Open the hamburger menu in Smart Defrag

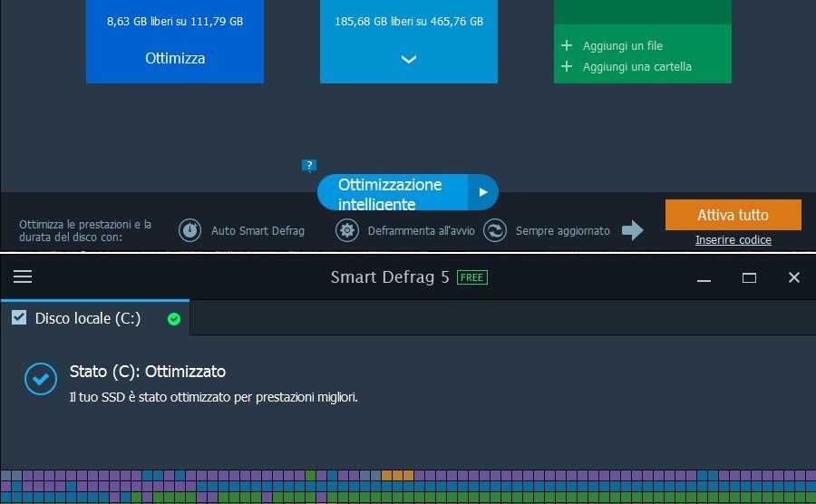(x=23, y=276)
